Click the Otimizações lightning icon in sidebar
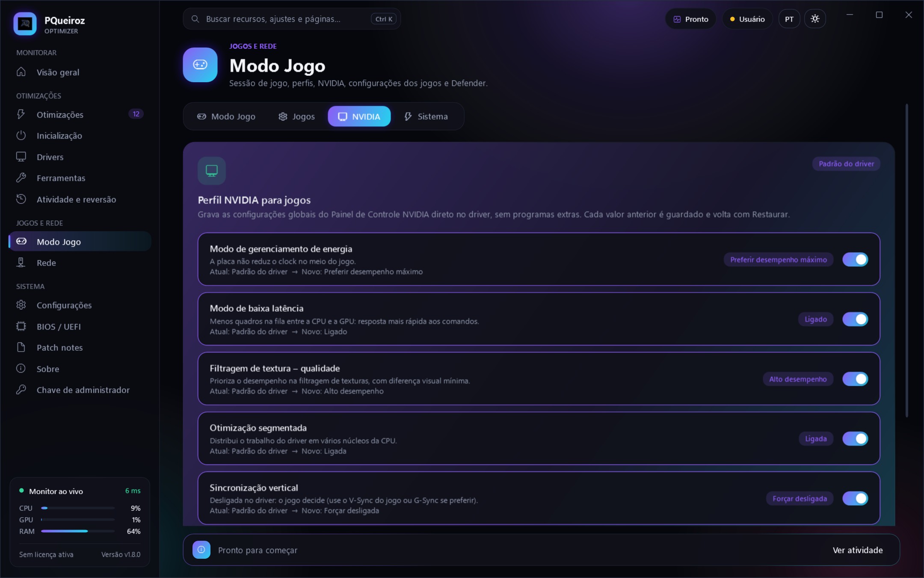Viewport: 924px width, 578px height. 21,114
